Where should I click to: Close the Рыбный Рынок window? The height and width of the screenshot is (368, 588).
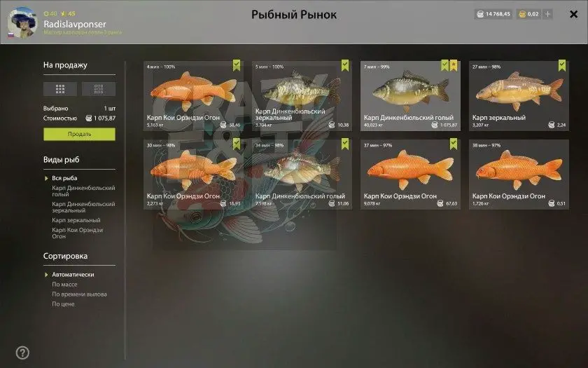[573, 14]
